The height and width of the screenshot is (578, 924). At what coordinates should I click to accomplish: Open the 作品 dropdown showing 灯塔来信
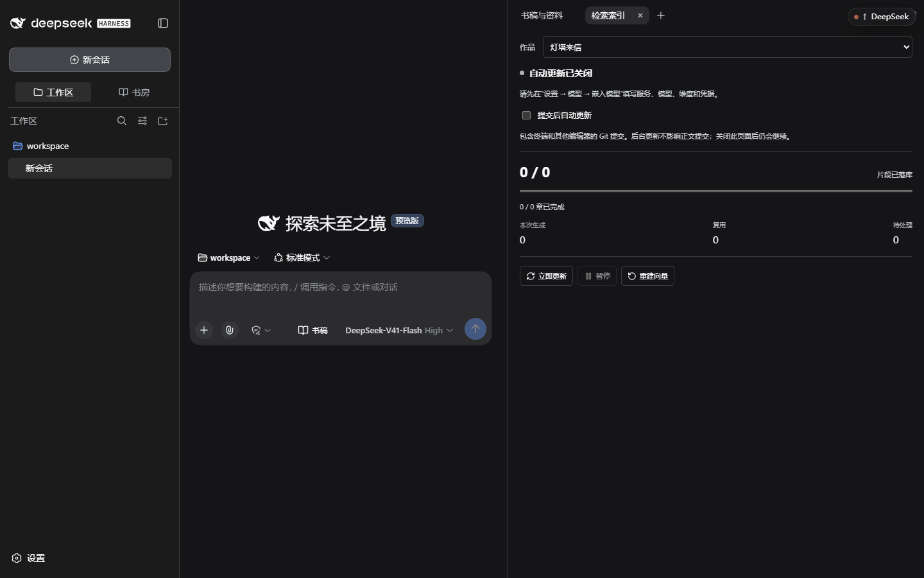click(x=728, y=47)
